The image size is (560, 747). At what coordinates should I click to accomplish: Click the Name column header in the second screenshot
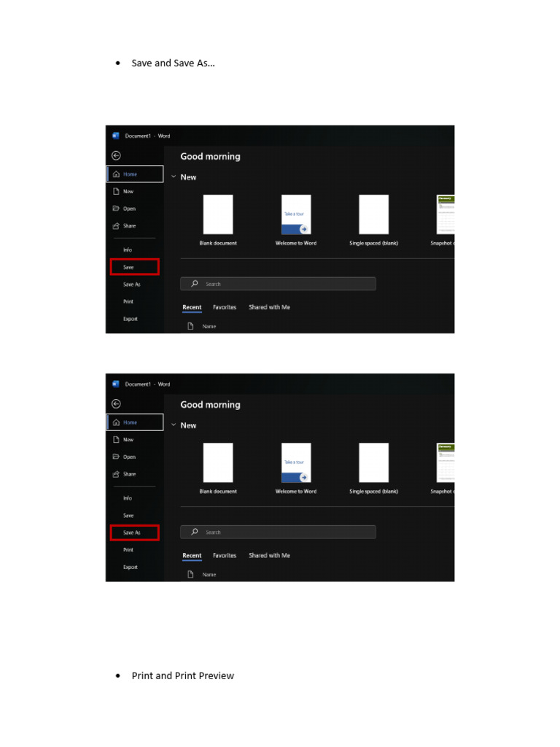coord(209,575)
